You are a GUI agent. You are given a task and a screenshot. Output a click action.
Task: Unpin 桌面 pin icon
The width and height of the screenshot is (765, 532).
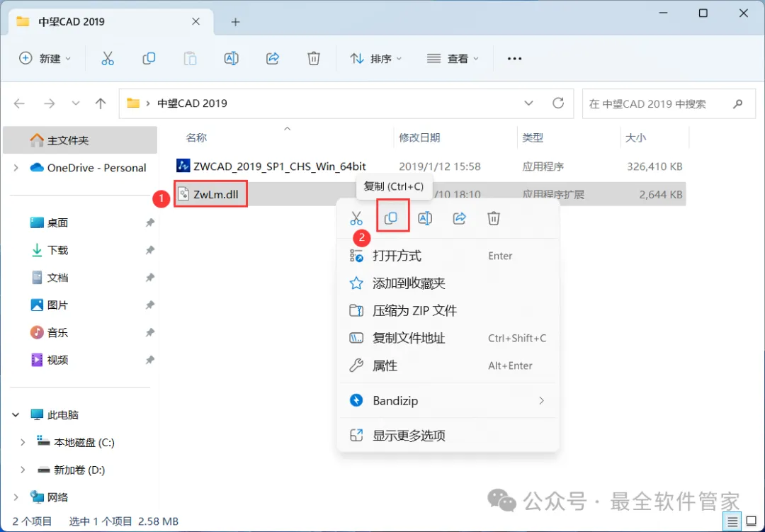point(149,222)
